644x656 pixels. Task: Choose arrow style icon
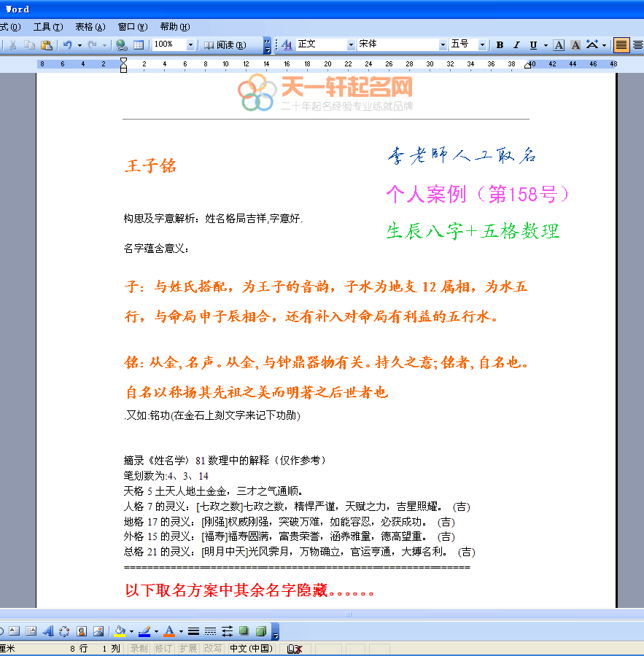pos(227,631)
